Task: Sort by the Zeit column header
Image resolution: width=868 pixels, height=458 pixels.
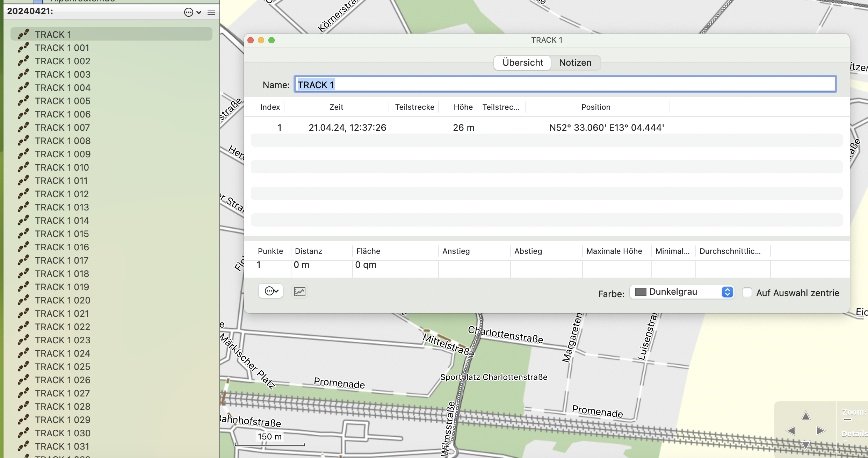Action: tap(336, 107)
